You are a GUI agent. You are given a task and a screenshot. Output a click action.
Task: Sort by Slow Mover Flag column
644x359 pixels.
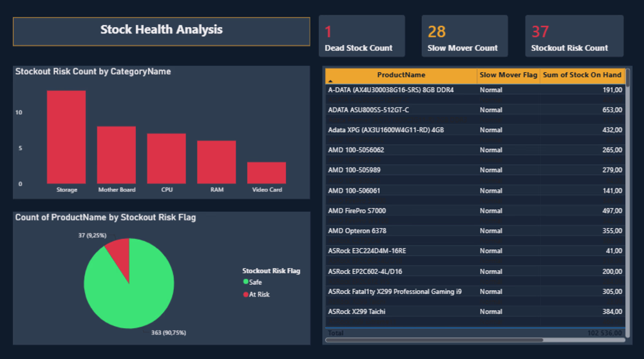coord(508,75)
